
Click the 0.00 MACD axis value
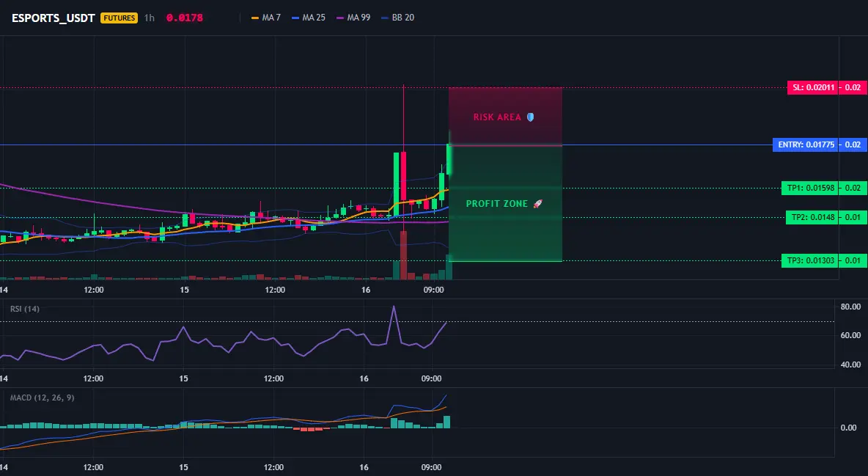(849, 428)
